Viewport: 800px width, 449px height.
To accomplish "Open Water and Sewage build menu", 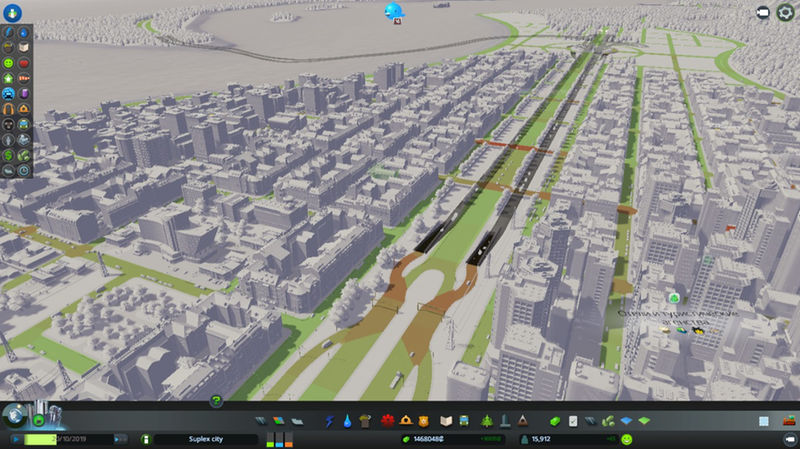I will tap(347, 421).
